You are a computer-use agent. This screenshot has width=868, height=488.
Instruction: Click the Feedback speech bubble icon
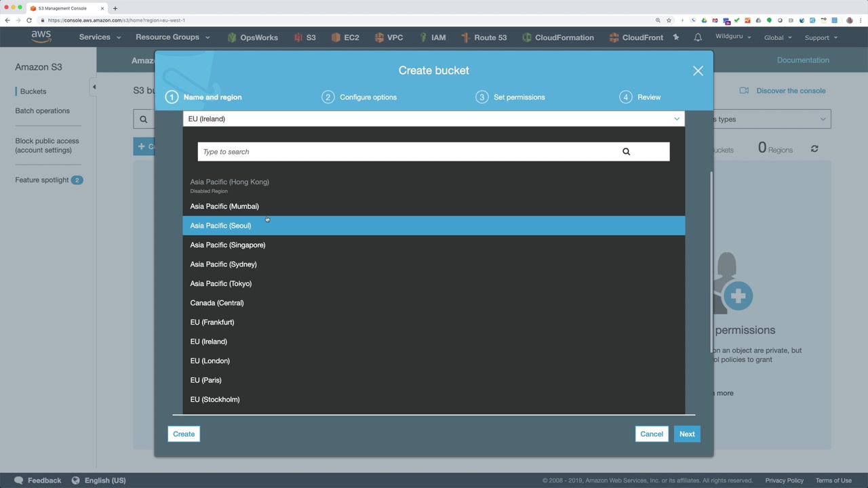click(x=19, y=480)
